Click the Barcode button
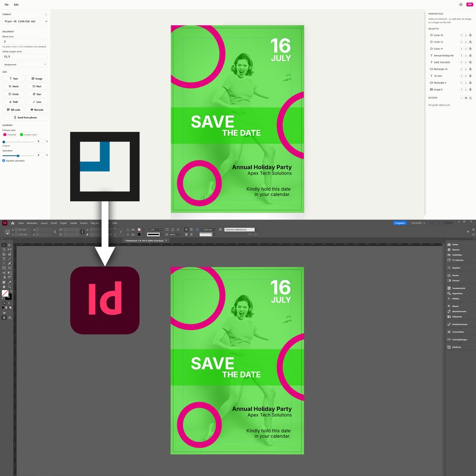 click(37, 110)
